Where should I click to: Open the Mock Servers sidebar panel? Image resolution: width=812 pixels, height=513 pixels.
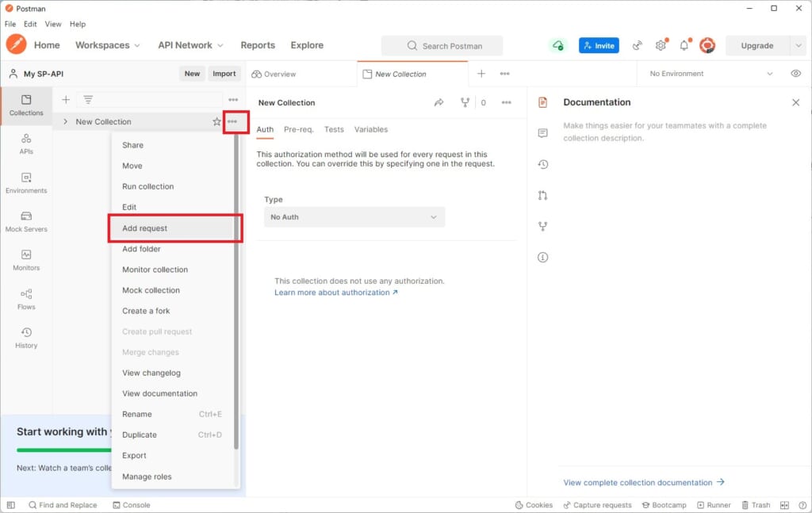coord(26,222)
